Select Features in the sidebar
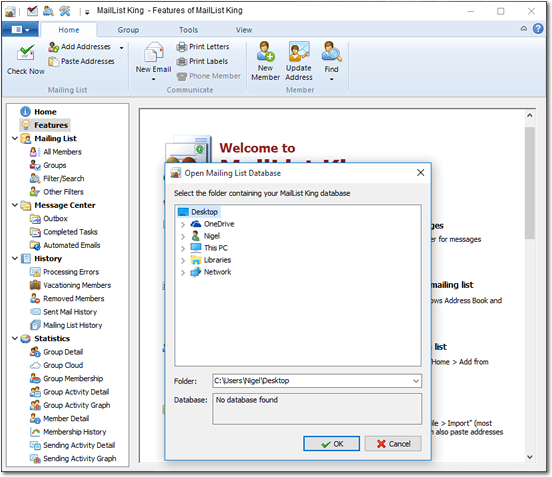 coord(51,125)
